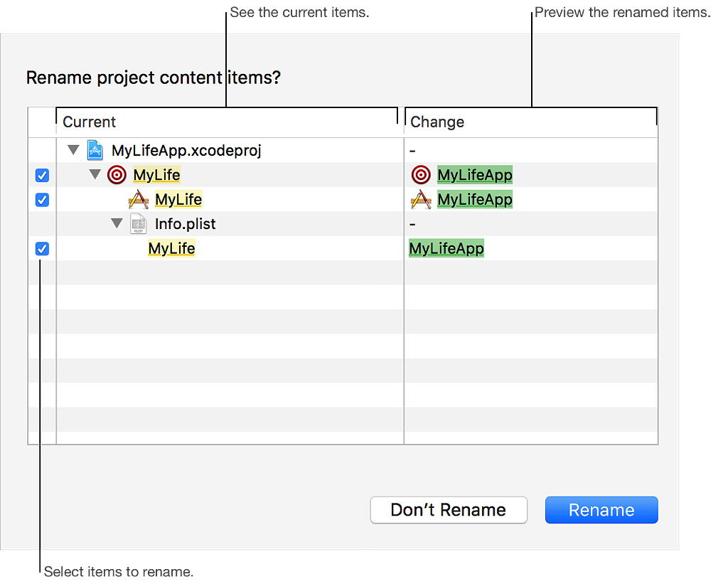Screen dimensions: 728x584
Task: Click MyLifeApp preview text for the Info.plist entry
Action: click(x=446, y=248)
